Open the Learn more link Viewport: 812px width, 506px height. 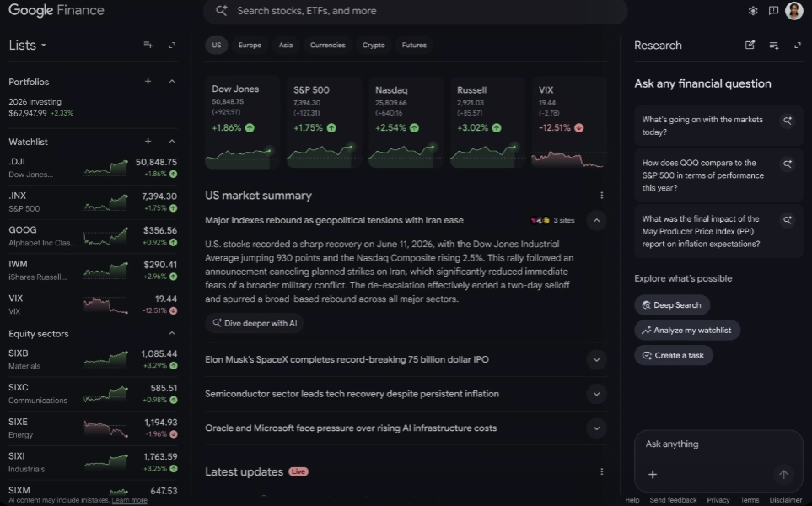tap(130, 500)
